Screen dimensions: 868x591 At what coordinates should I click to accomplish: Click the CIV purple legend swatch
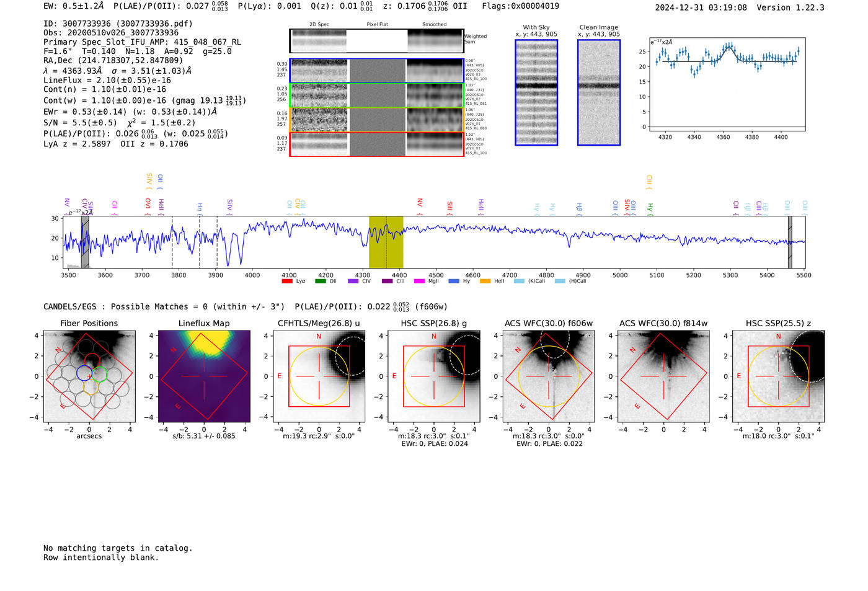pyautogui.click(x=353, y=281)
